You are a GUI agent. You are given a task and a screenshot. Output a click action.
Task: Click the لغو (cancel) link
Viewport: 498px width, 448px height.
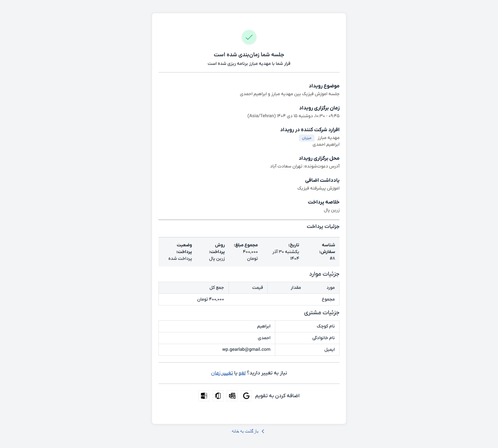242,373
